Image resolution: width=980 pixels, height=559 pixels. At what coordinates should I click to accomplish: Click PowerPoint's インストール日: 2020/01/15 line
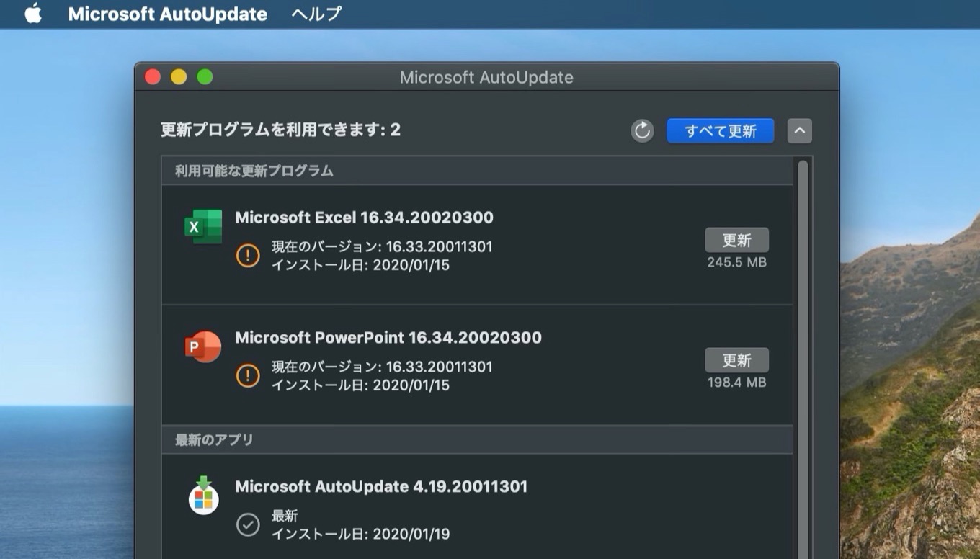[x=360, y=385]
